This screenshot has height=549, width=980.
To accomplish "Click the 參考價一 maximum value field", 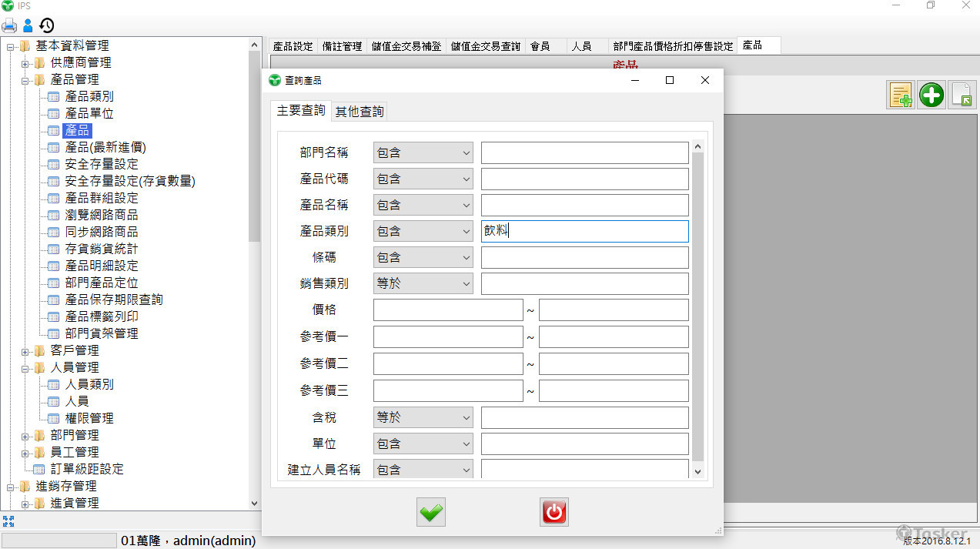I will (614, 336).
